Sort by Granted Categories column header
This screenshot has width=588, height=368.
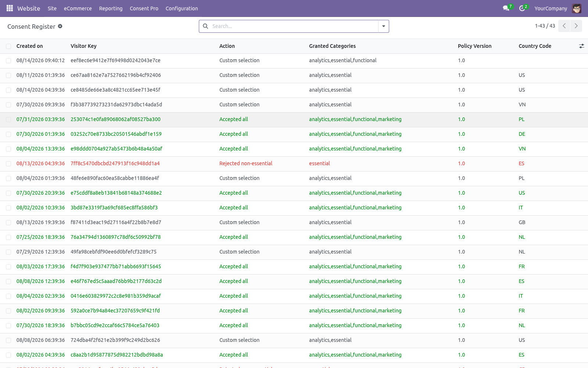[x=332, y=46]
